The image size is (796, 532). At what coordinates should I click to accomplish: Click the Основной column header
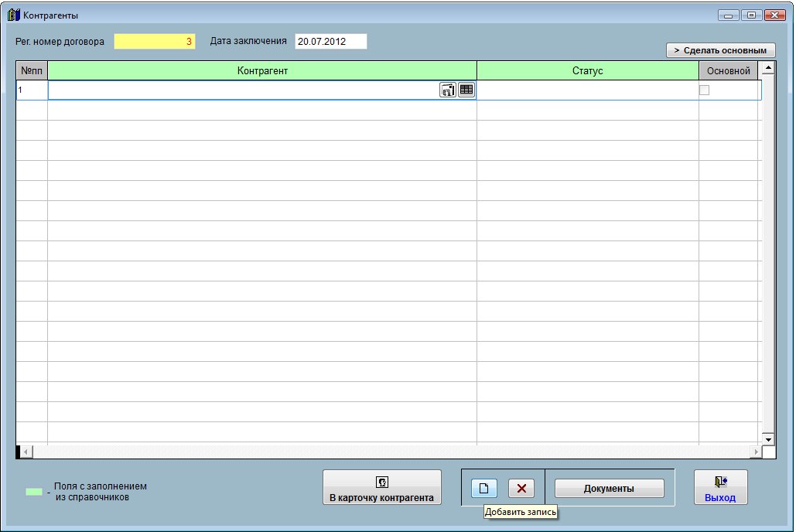pyautogui.click(x=729, y=70)
